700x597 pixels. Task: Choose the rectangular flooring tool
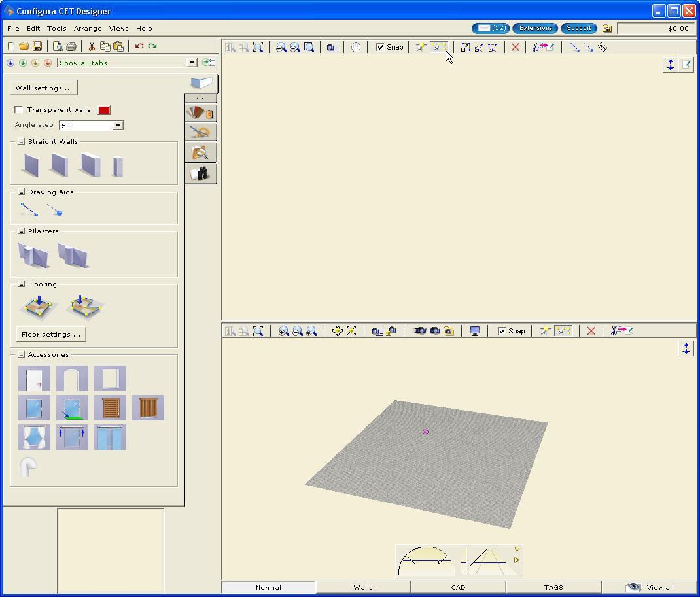[x=39, y=307]
